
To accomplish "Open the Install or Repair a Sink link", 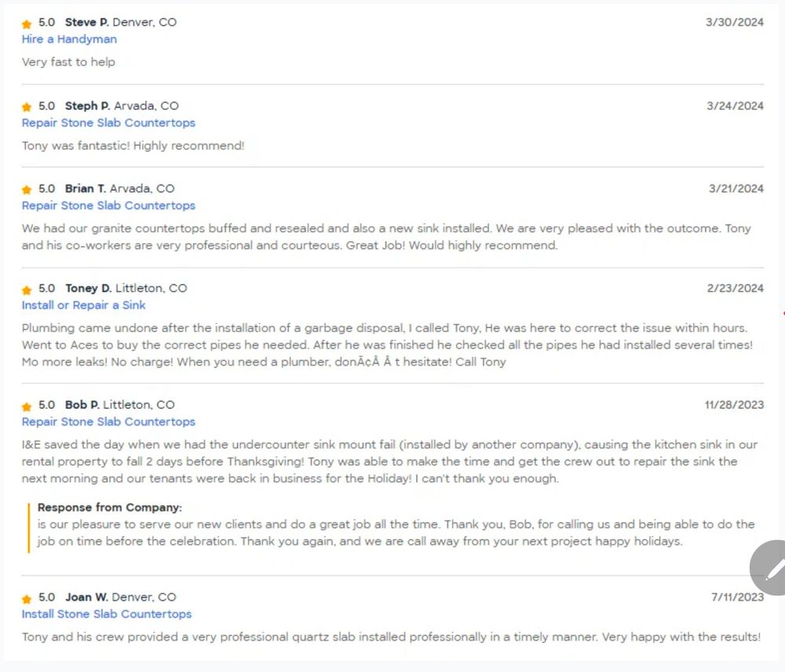I will [83, 305].
